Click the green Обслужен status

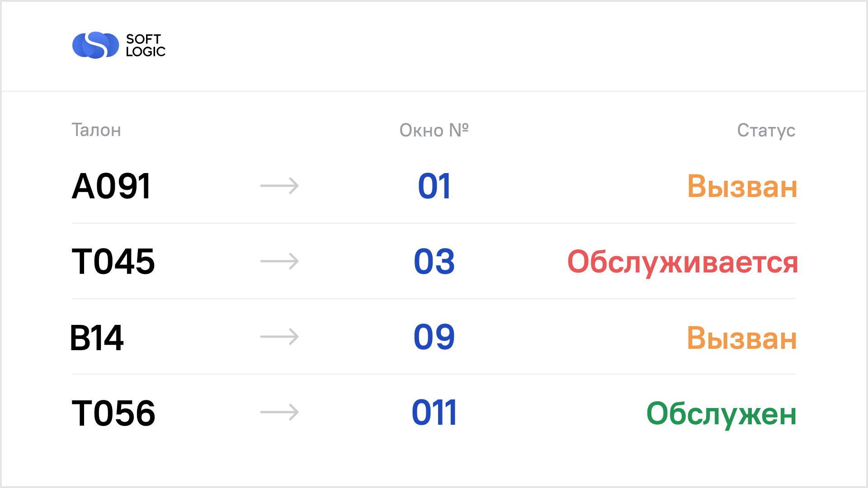click(722, 414)
